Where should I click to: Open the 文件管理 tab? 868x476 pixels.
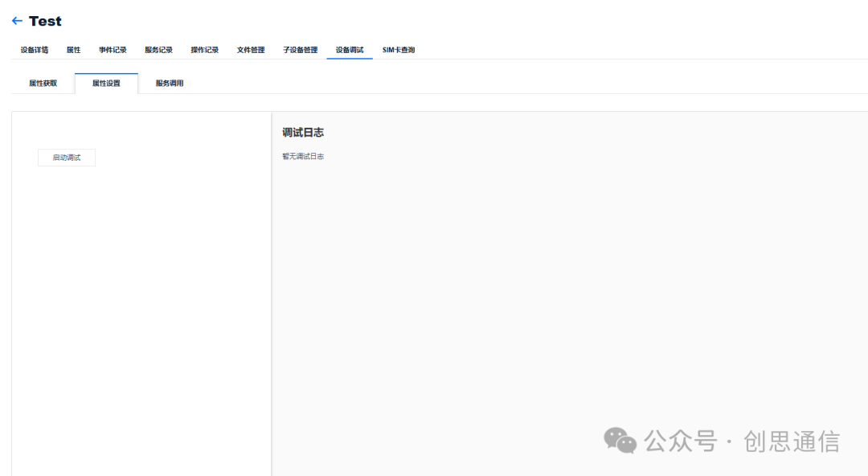[251, 50]
